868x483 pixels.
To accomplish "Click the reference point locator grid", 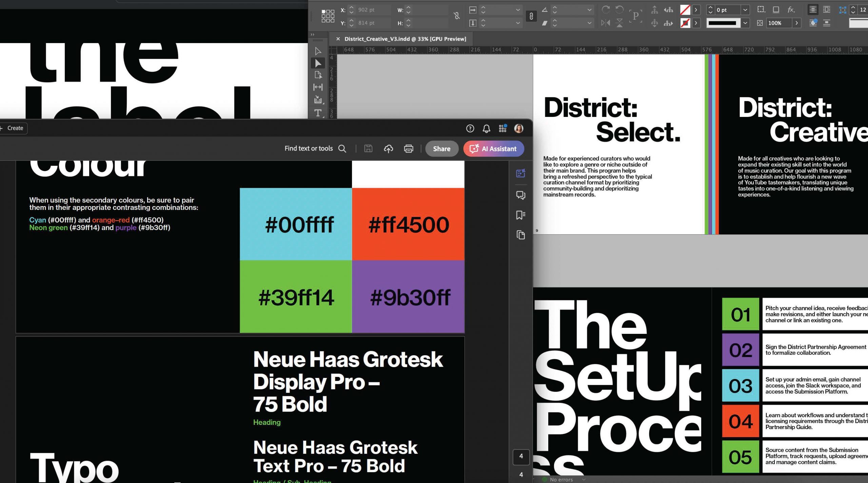I will click(x=328, y=16).
